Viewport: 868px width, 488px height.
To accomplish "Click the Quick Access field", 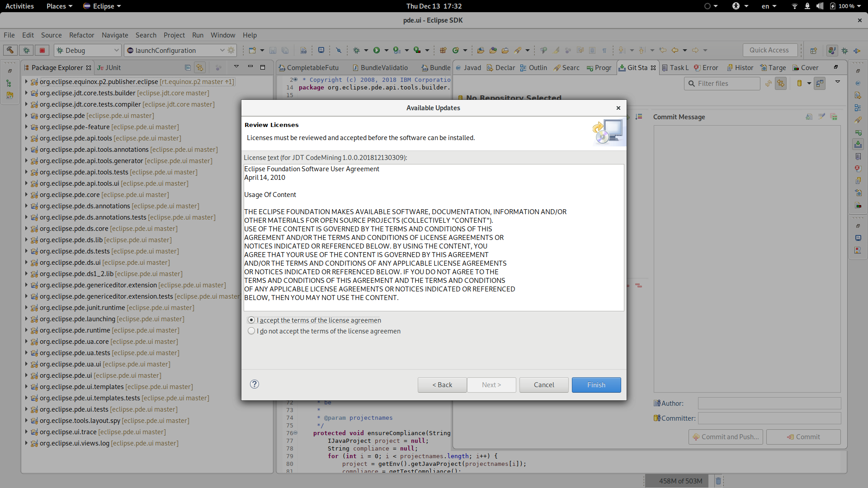I will [770, 50].
